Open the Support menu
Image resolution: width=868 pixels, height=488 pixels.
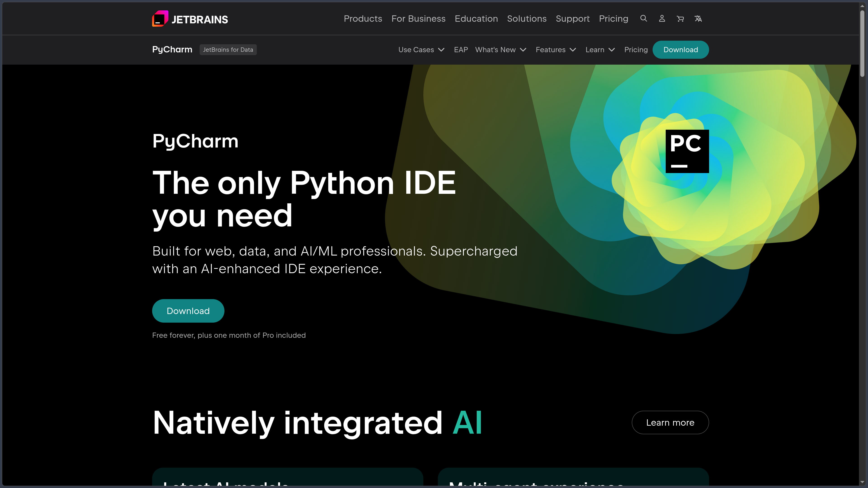click(573, 19)
